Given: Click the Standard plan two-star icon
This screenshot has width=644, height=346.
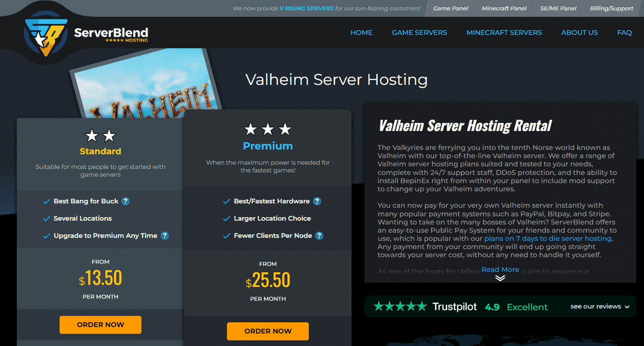Looking at the screenshot, I should point(101,136).
